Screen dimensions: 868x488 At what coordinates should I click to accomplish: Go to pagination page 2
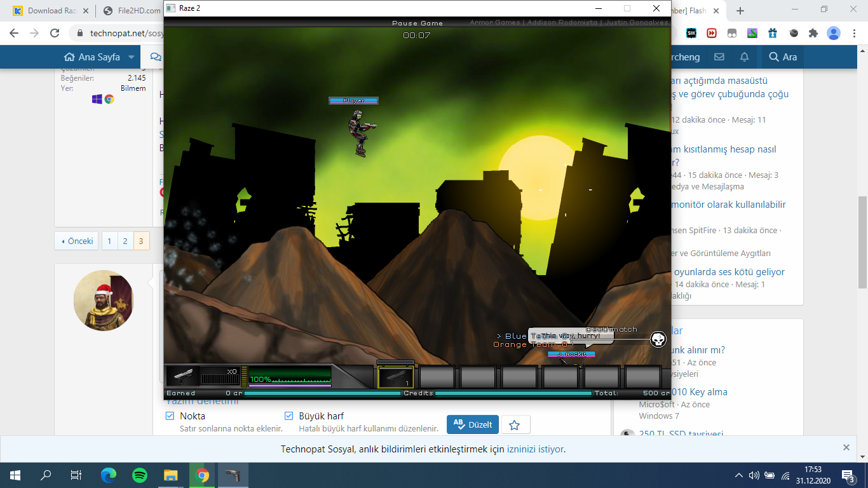125,241
